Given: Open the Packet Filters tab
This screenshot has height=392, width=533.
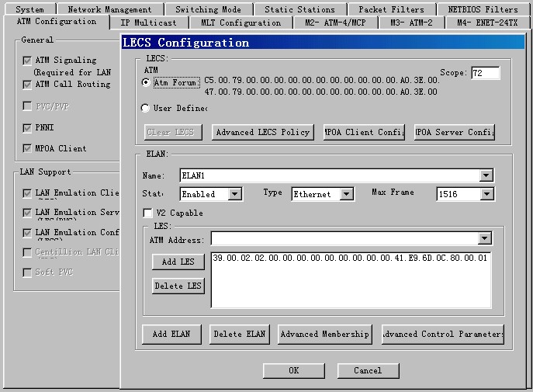Looking at the screenshot, I should tap(391, 9).
